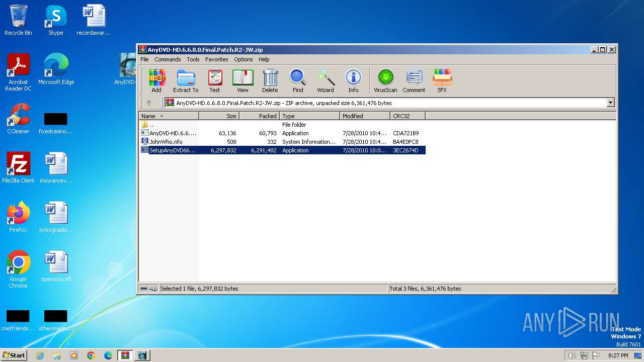Expand the archive path dropdown
The image size is (644, 362).
click(611, 103)
